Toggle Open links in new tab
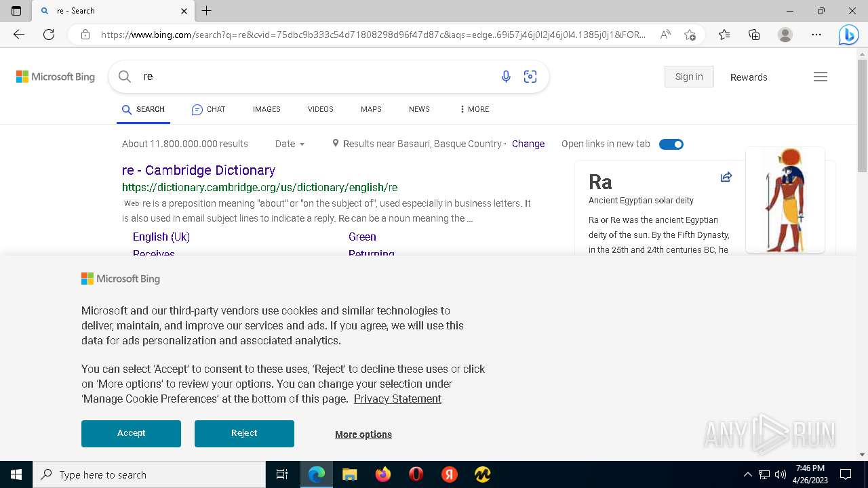The height and width of the screenshot is (488, 868). [x=671, y=144]
